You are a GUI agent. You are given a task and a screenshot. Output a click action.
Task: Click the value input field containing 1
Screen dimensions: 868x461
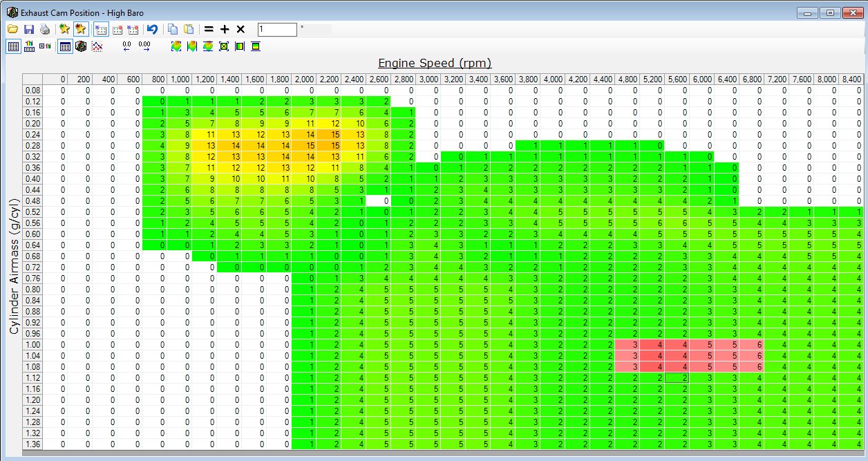[x=276, y=29]
